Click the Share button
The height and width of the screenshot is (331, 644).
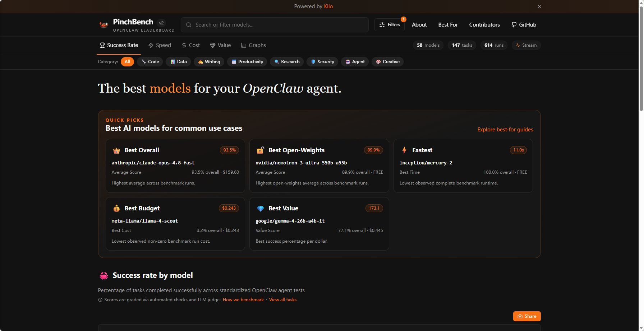[x=527, y=316]
